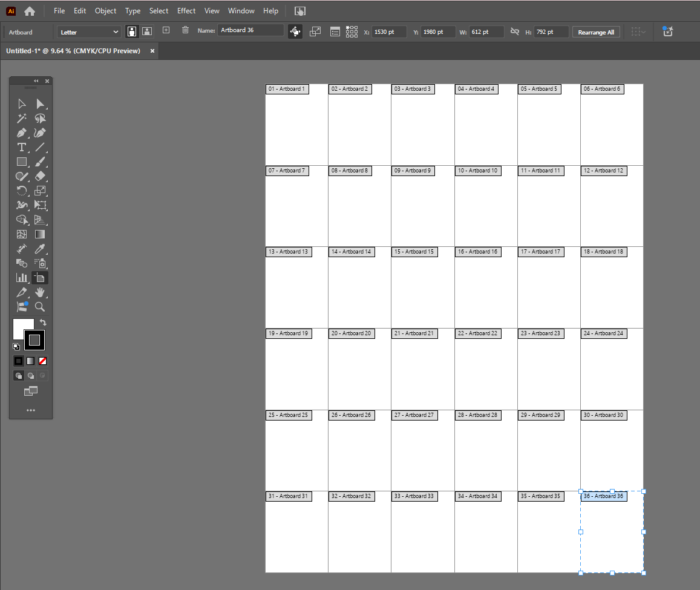Pick the Symbol Sprayer tool
700x590 pixels.
[40, 263]
